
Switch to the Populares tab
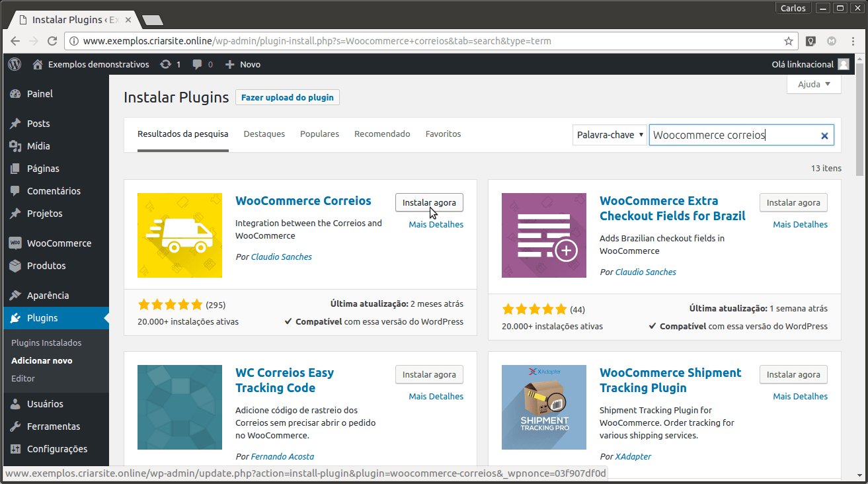point(319,134)
